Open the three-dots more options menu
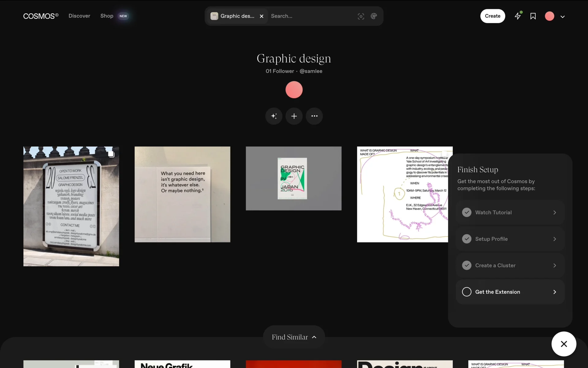The height and width of the screenshot is (368, 588). coord(314,116)
